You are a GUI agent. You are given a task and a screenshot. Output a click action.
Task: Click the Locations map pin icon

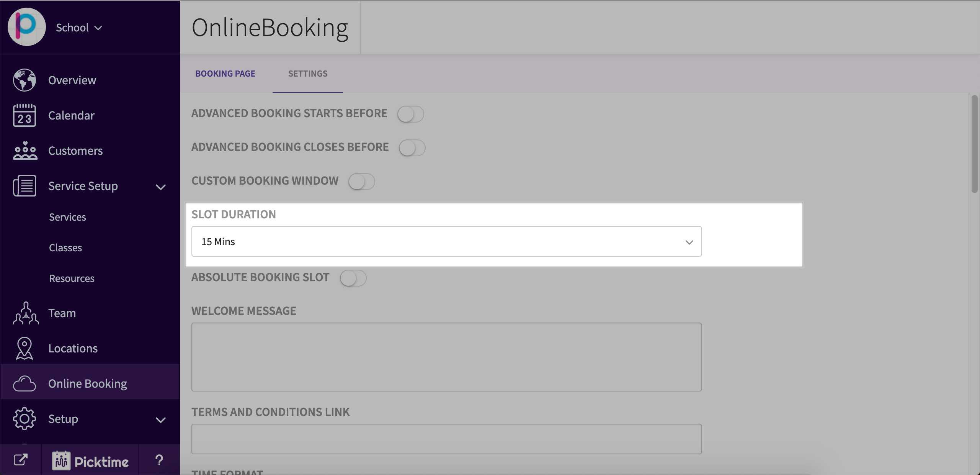24,348
